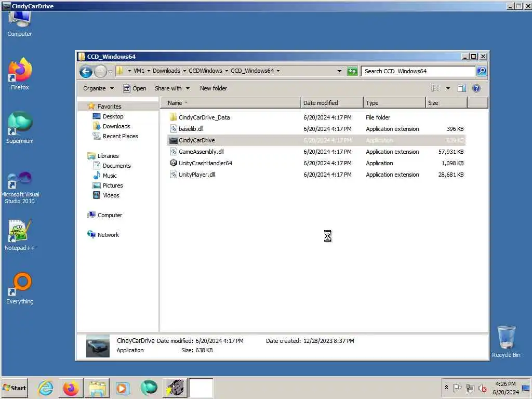Select Downloads in navigation pane
532x399 pixels.
[116, 126]
